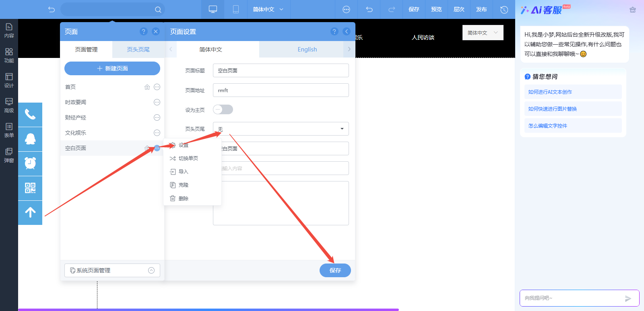Open the 简体中文 language dropdown in toolbar

pos(268,9)
